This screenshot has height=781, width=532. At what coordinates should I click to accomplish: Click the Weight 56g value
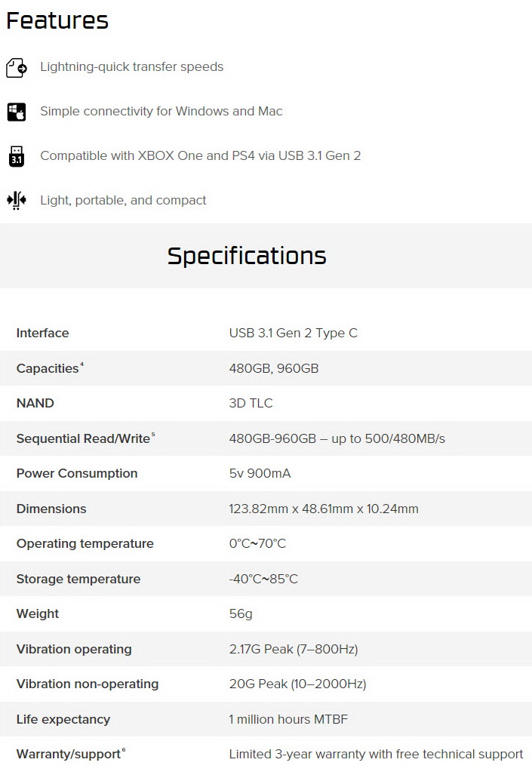[241, 613]
